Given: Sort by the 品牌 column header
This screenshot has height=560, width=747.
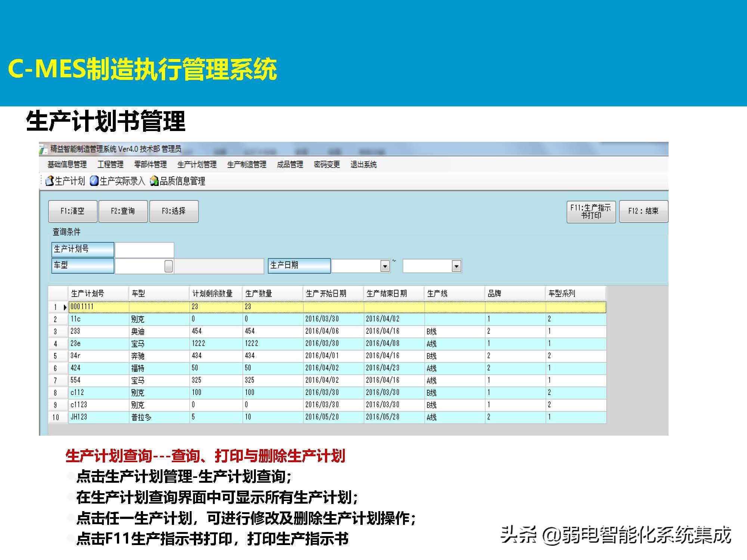Looking at the screenshot, I should pos(515,293).
